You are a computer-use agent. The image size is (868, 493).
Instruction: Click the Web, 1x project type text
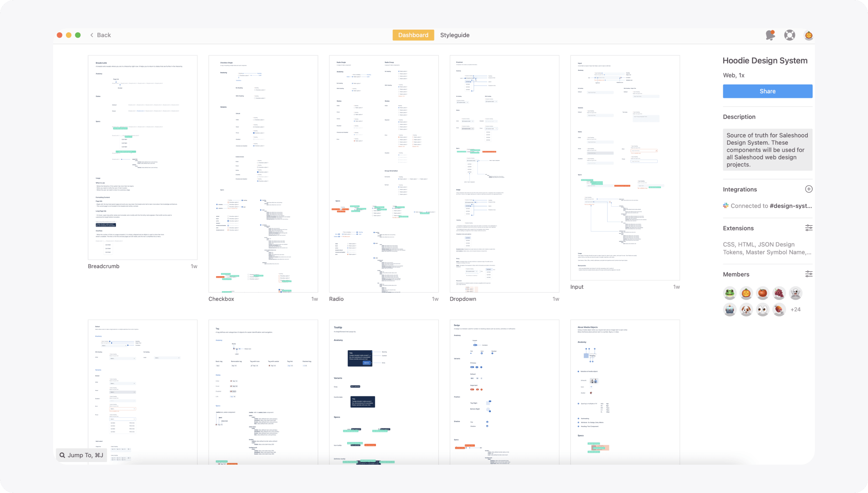pyautogui.click(x=733, y=75)
